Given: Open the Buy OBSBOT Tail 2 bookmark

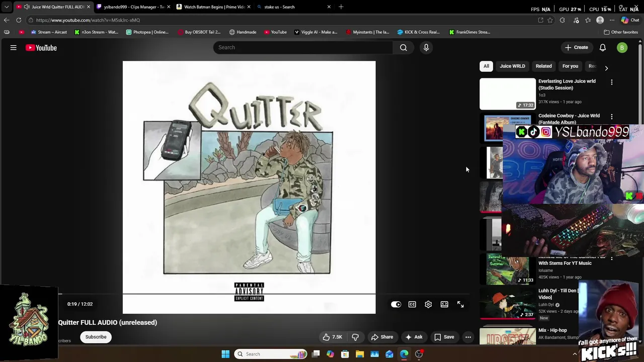Looking at the screenshot, I should click(199, 32).
